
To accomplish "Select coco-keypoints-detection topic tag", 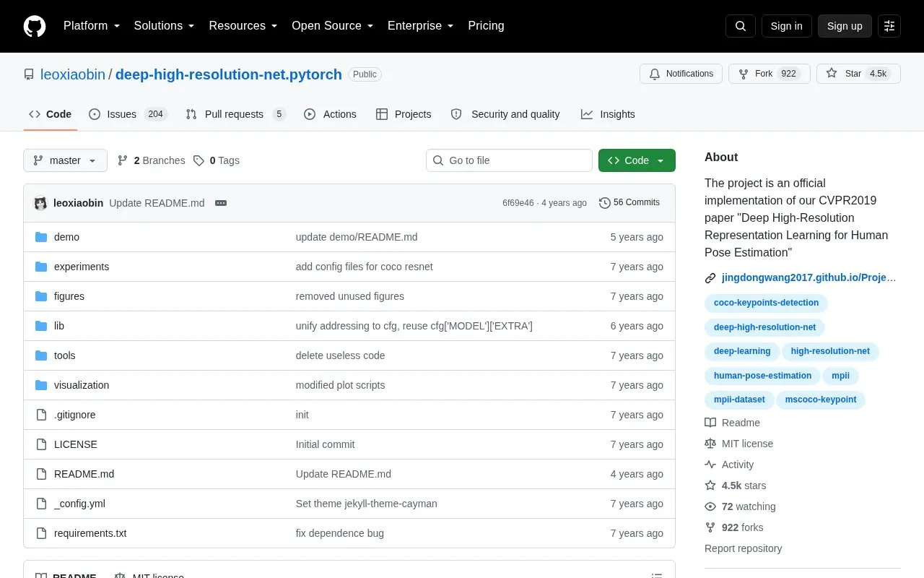I will click(766, 303).
